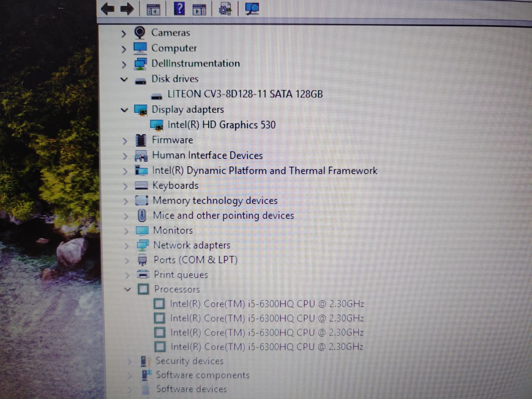
Task: Select the DellInstrumentation entry
Action: tap(196, 64)
